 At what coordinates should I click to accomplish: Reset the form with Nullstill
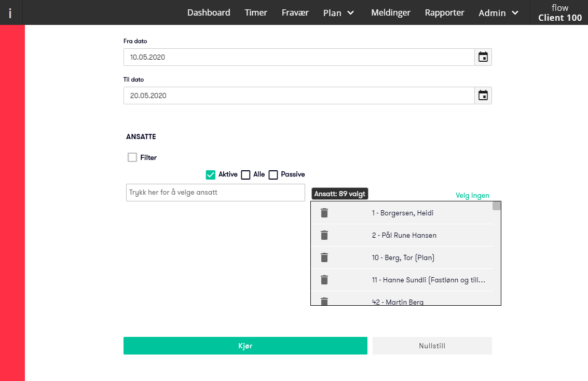(x=432, y=346)
